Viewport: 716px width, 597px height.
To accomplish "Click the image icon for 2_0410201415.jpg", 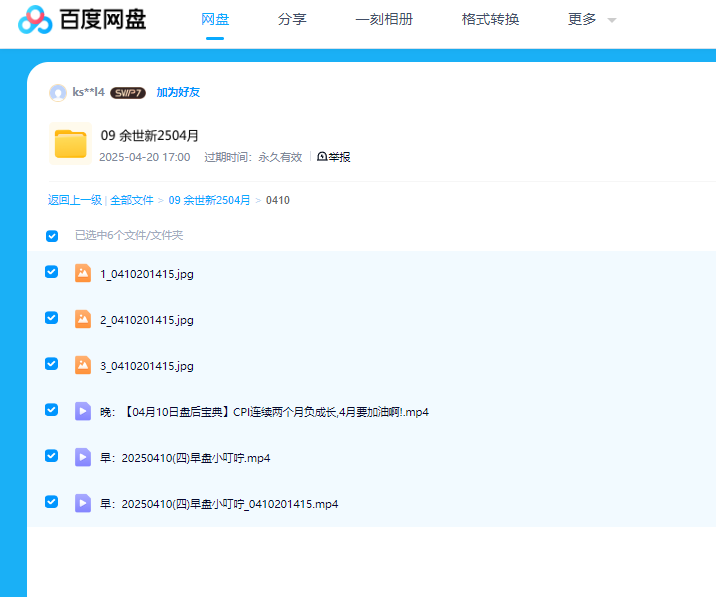I will [83, 319].
